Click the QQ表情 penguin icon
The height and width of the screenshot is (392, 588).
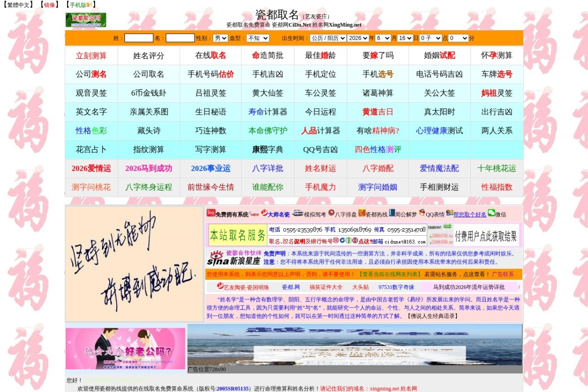tap(422, 213)
